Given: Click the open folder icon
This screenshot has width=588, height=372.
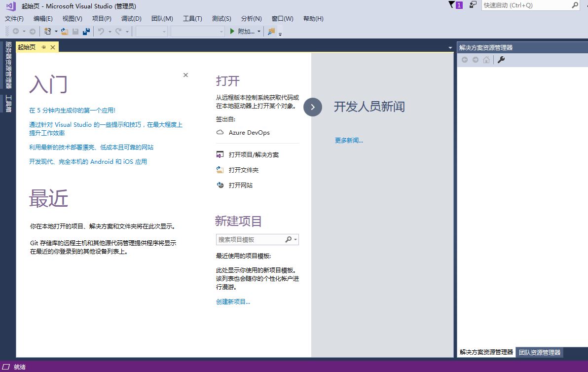Looking at the screenshot, I should 220,170.
